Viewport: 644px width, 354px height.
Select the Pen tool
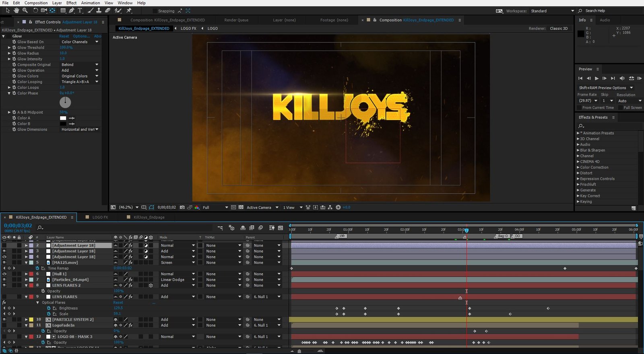pyautogui.click(x=72, y=10)
